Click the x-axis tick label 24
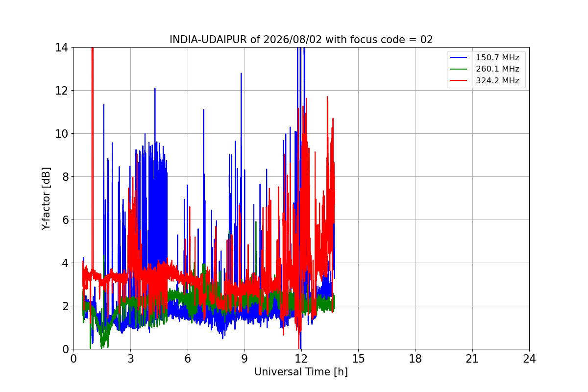The width and height of the screenshot is (588, 392). click(x=529, y=359)
